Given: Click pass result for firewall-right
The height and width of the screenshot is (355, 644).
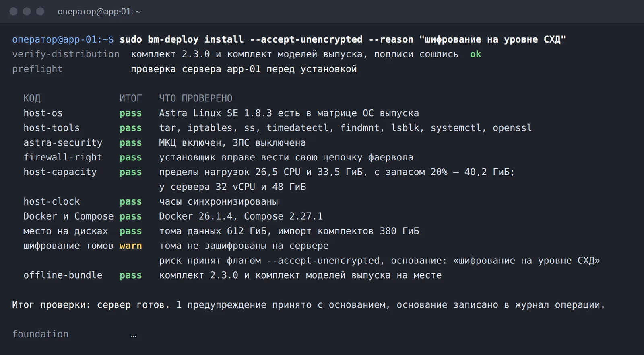Looking at the screenshot, I should [x=130, y=158].
